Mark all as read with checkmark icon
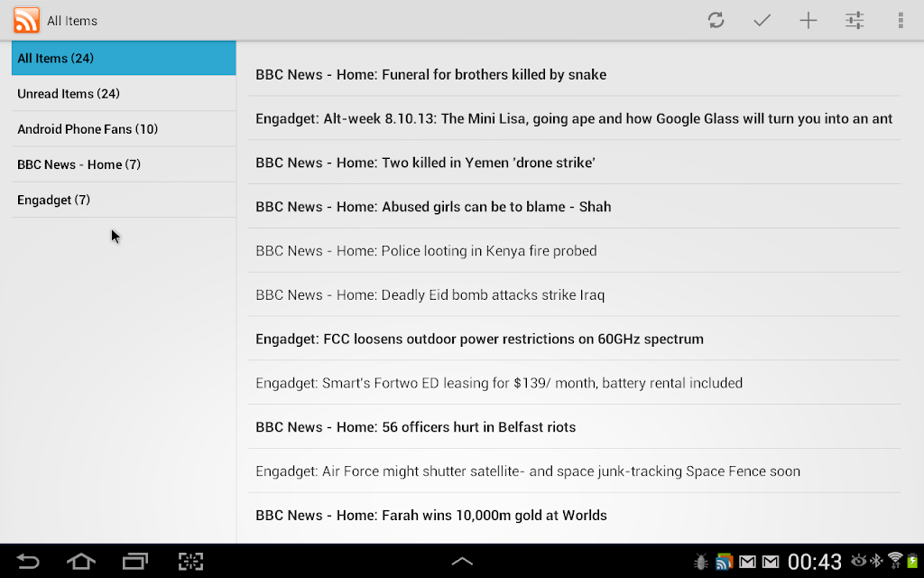Screen dimensions: 924x578 click(x=762, y=20)
